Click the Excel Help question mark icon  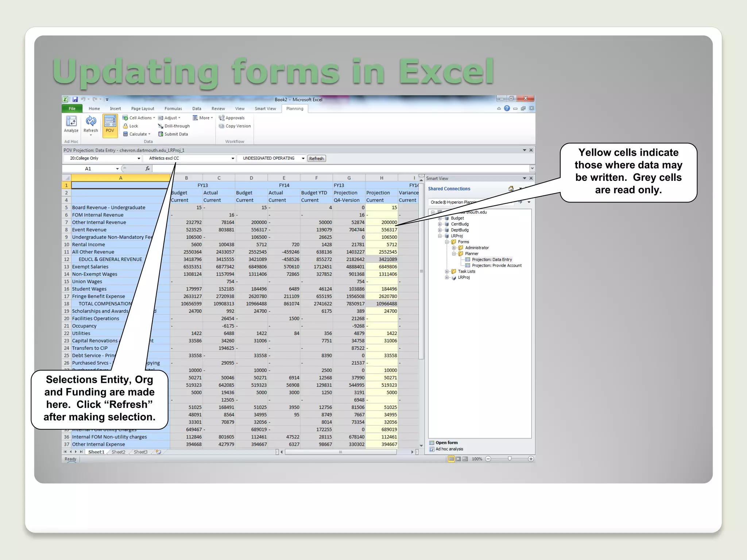click(x=507, y=108)
